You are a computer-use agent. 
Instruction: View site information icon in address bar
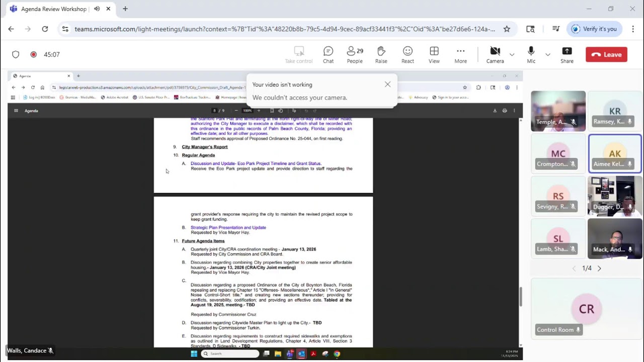click(65, 29)
